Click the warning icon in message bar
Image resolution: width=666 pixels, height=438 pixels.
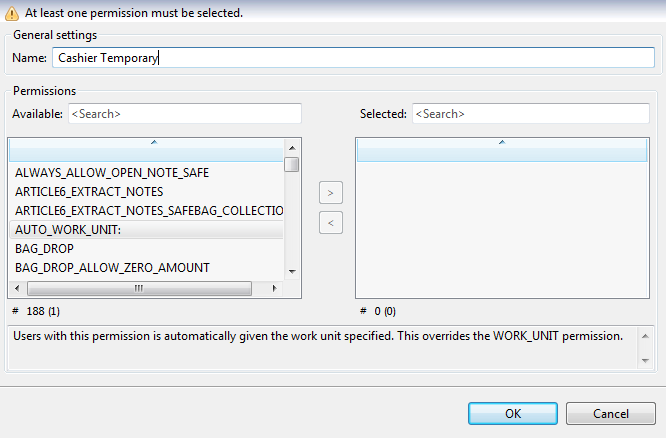coord(12,13)
